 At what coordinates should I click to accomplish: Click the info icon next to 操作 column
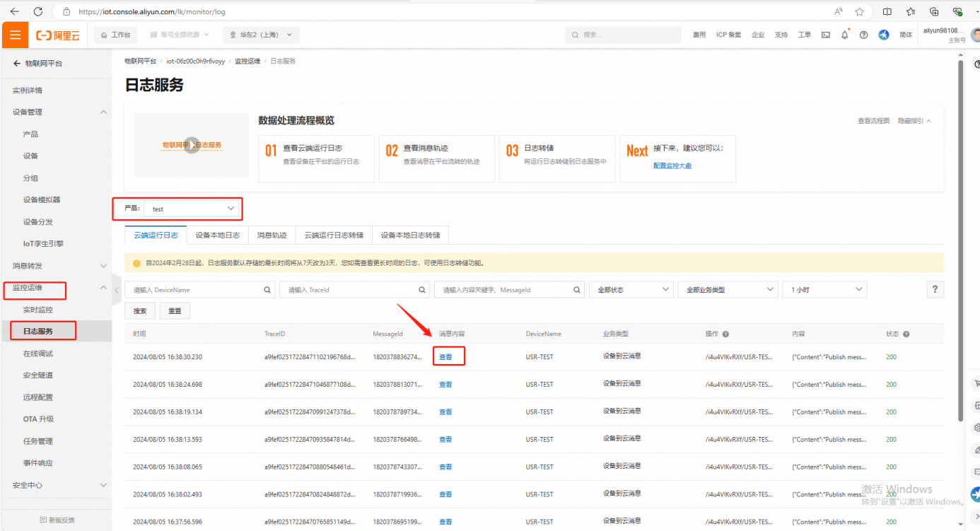[725, 334]
